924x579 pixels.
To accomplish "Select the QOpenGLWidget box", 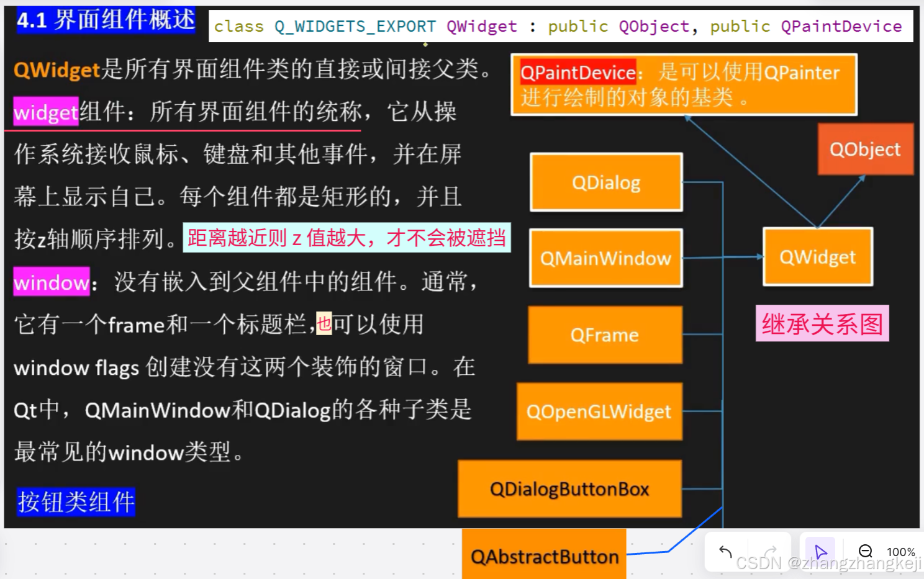I will [599, 411].
